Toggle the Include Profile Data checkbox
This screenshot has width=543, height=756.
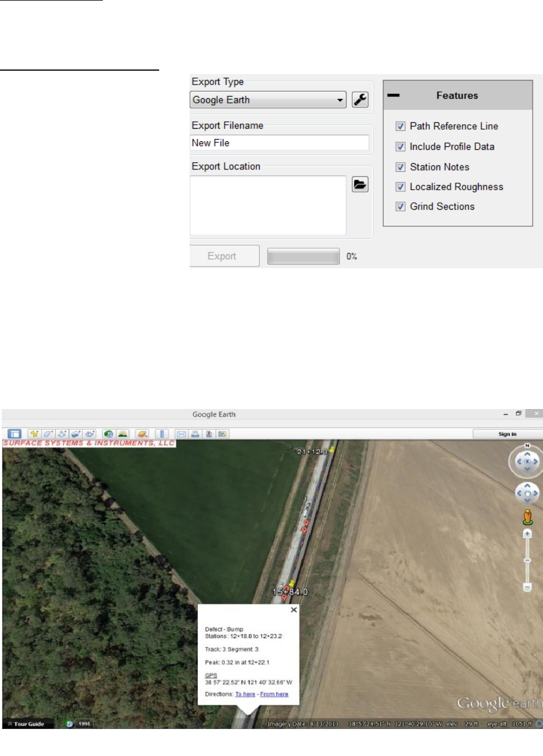(400, 146)
